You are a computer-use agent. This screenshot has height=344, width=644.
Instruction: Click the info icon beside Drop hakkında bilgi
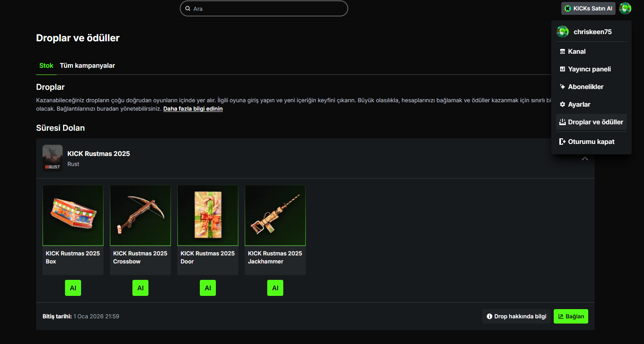(490, 316)
